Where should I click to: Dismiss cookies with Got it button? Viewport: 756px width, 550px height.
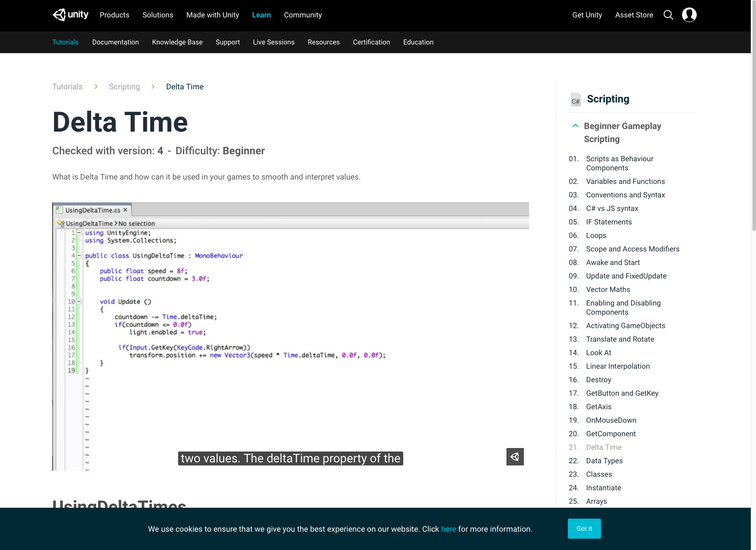click(x=584, y=529)
